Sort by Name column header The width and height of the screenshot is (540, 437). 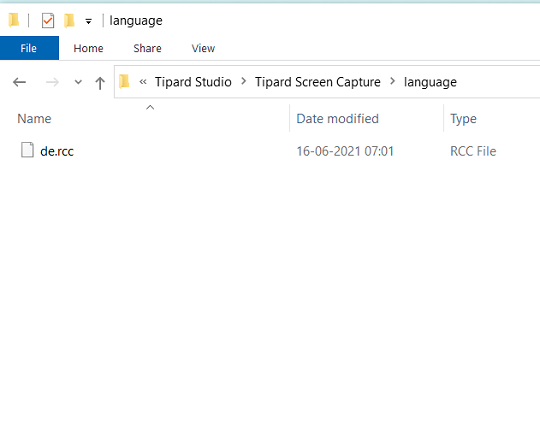[34, 119]
